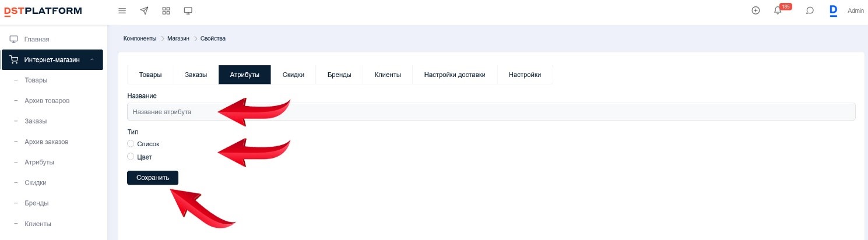Click the paper plane icon
The image size is (868, 240).
[x=144, y=10]
